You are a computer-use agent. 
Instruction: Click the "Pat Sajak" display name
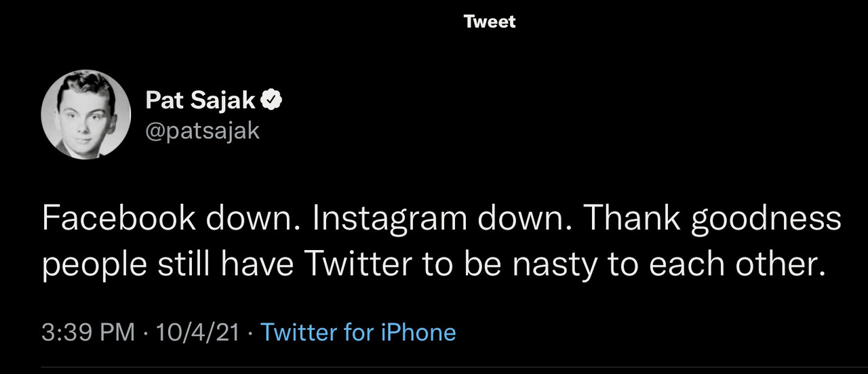(201, 101)
